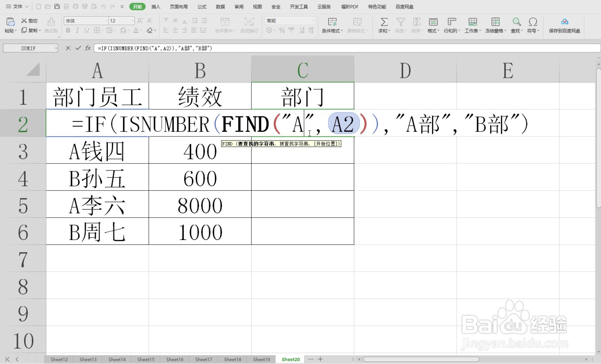Select the Sheet12 tab

click(59, 359)
